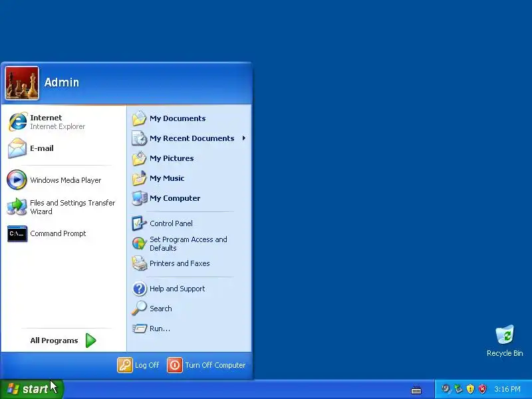Click the Search magnifier icon
Image resolution: width=532 pixels, height=399 pixels.
tap(139, 309)
